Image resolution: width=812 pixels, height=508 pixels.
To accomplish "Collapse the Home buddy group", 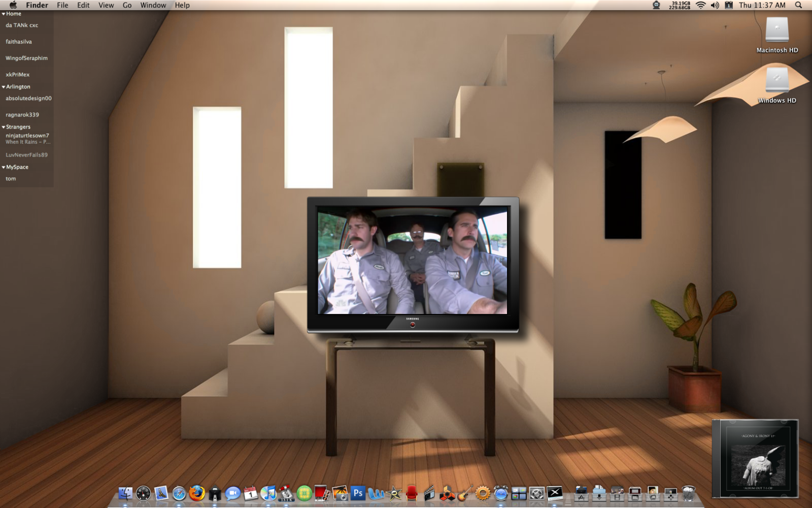I will click(4, 14).
